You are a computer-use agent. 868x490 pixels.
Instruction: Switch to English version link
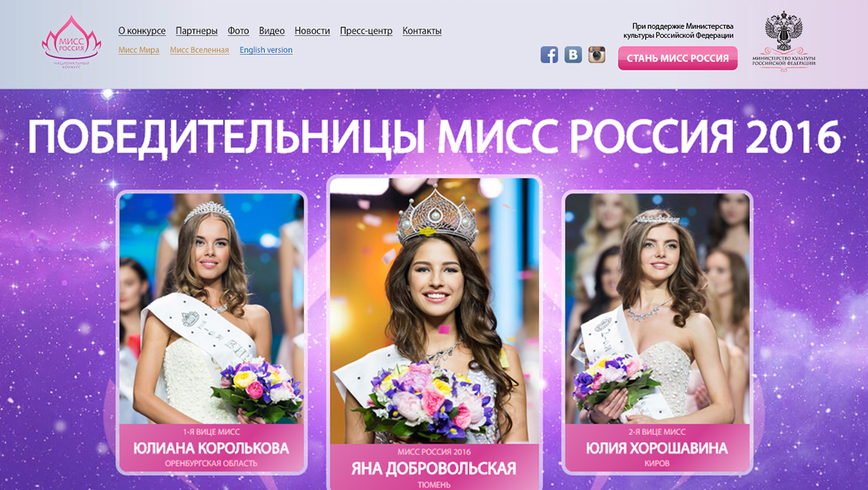(x=266, y=50)
